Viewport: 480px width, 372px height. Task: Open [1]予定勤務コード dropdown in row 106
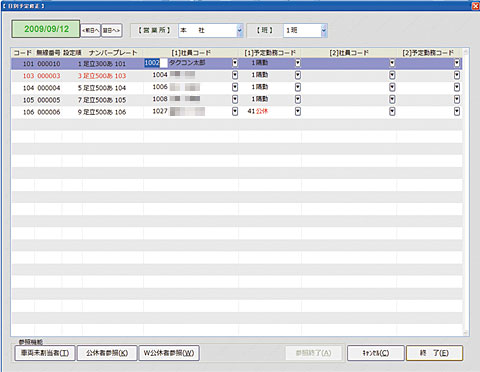tap(298, 111)
